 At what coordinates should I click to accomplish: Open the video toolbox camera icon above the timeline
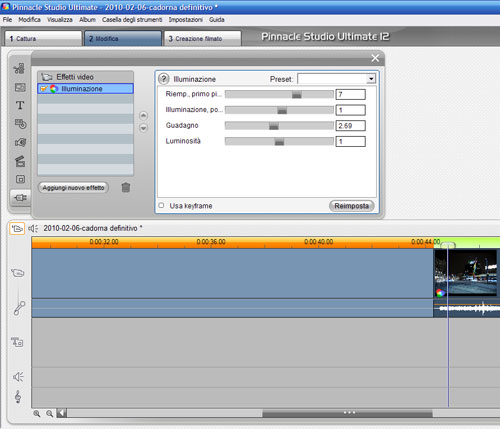[x=17, y=228]
